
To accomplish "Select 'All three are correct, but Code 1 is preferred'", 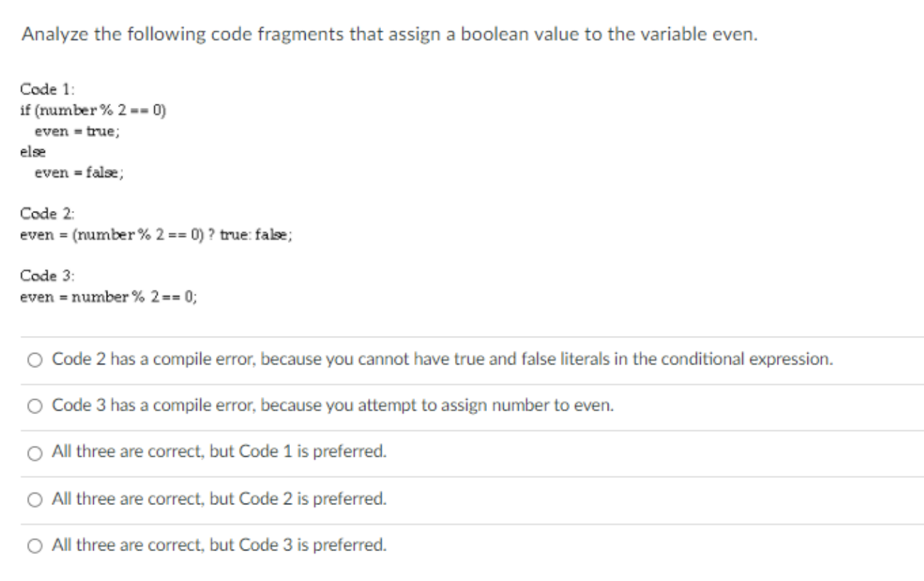I will 33,452.
